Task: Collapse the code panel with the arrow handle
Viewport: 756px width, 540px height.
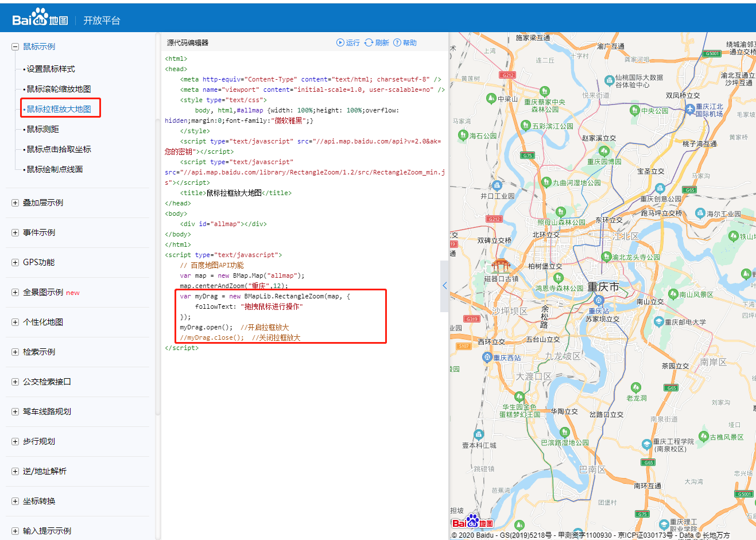Action: (444, 285)
